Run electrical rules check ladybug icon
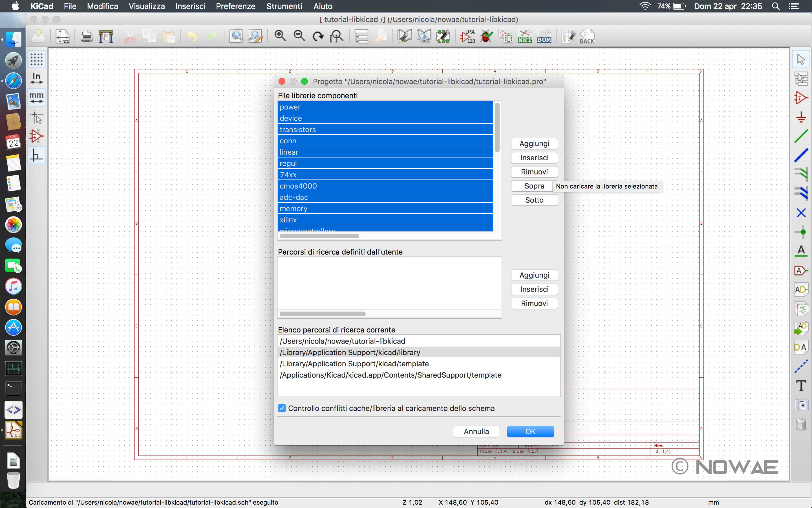This screenshot has width=812, height=508. 487,36
